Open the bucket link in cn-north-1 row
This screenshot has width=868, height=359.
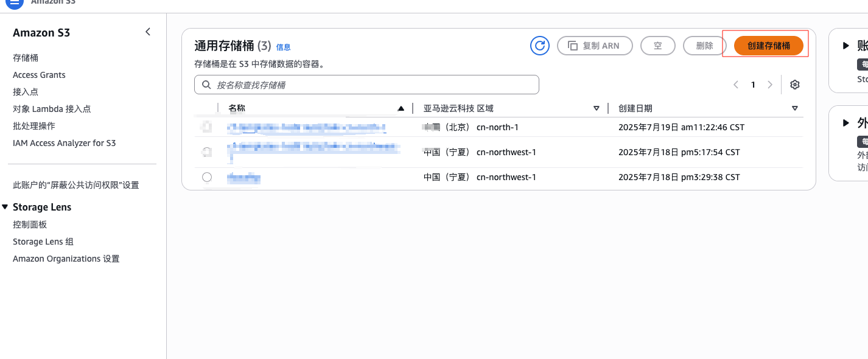[x=307, y=127]
